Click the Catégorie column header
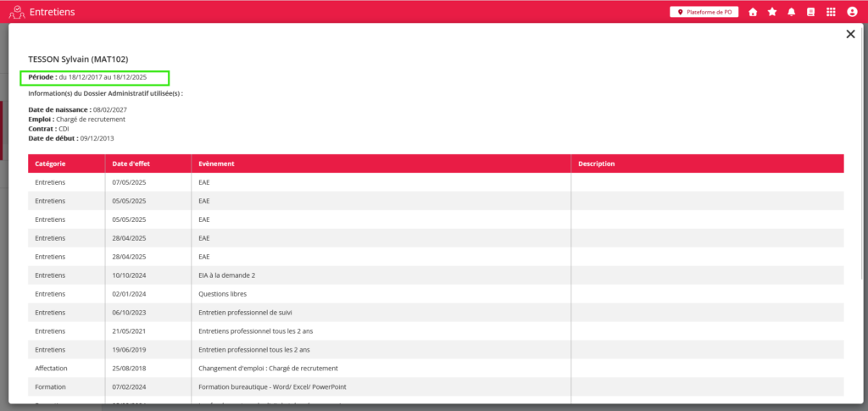The height and width of the screenshot is (411, 868). coord(51,164)
